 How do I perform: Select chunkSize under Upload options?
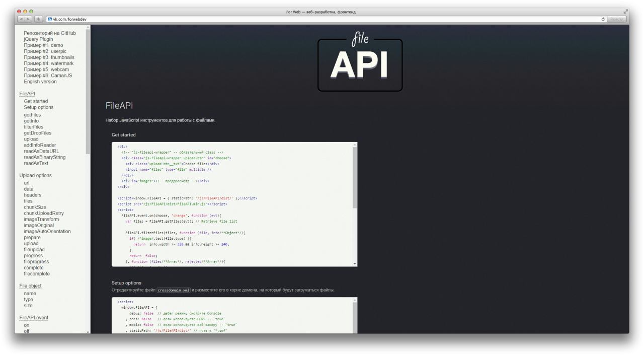click(35, 207)
